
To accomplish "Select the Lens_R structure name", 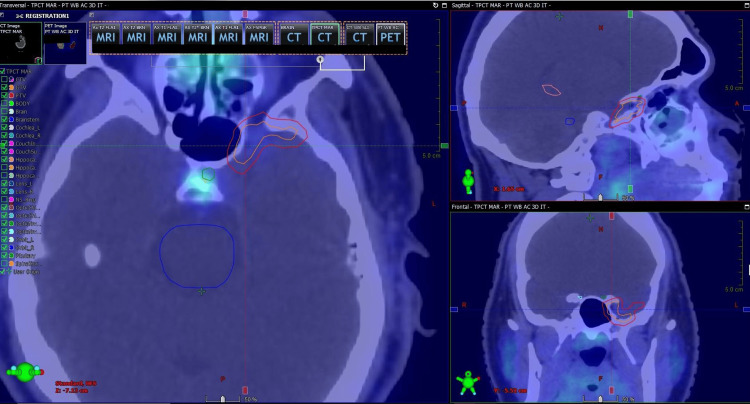I will click(x=24, y=192).
